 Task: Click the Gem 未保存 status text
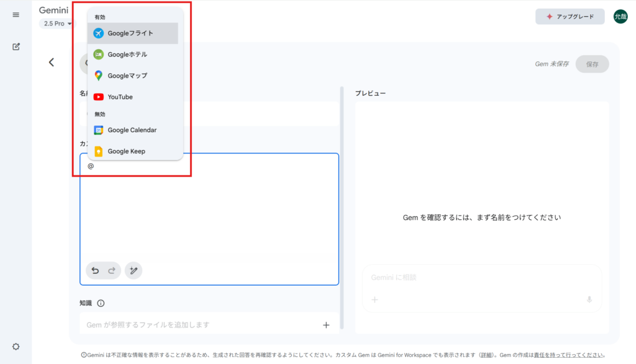click(x=552, y=64)
